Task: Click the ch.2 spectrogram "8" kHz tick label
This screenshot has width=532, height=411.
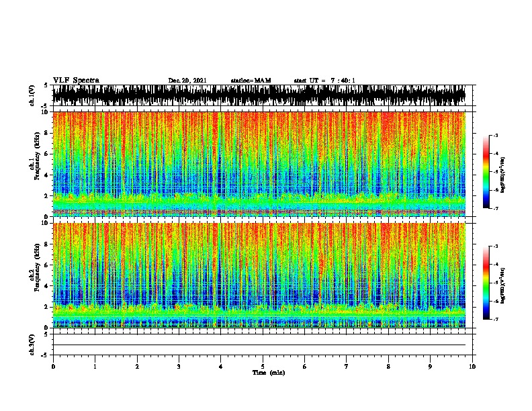Action: [46, 244]
